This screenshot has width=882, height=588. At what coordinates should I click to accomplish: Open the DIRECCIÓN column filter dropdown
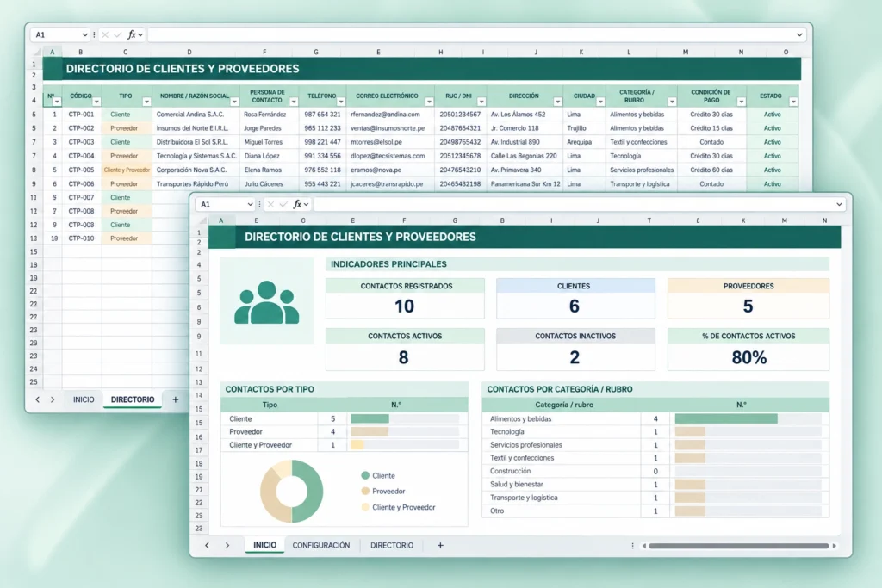pos(557,102)
